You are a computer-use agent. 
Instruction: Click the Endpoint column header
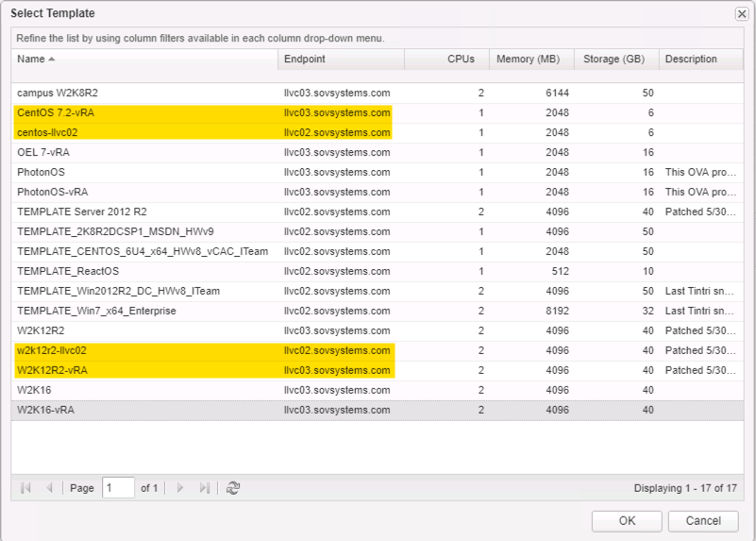point(305,59)
